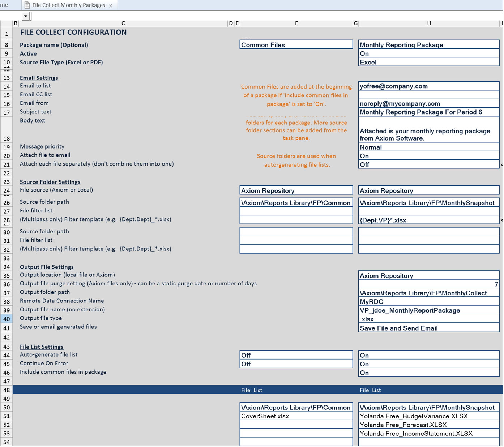Toggle the Attach file to email value
This screenshot has height=447, width=504.
coord(428,156)
